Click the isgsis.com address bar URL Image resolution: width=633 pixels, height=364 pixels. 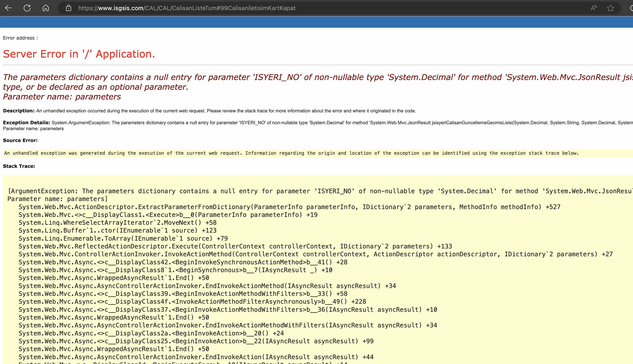(187, 8)
